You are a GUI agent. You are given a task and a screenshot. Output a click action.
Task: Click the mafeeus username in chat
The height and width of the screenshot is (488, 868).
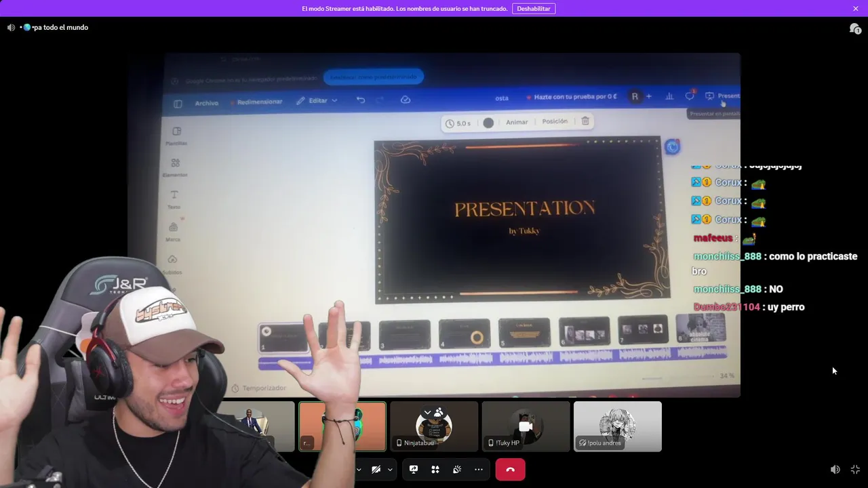coord(713,239)
